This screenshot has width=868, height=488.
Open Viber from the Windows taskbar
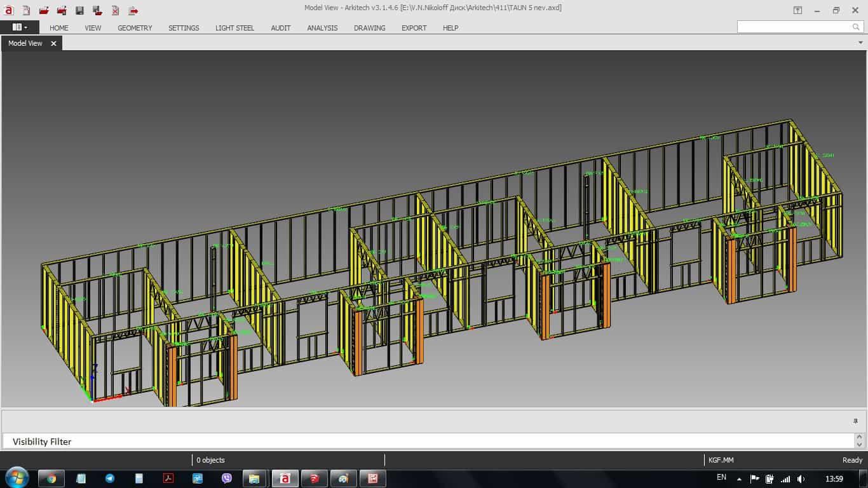[x=227, y=478]
